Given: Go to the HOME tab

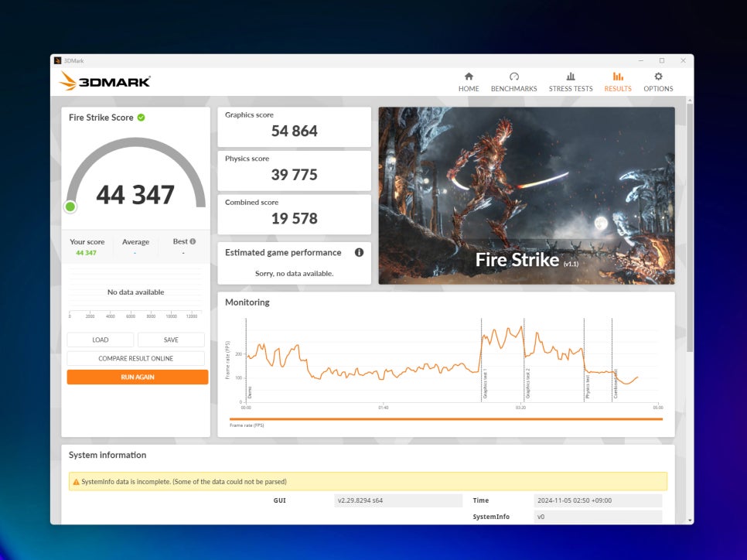Looking at the screenshot, I should point(469,82).
